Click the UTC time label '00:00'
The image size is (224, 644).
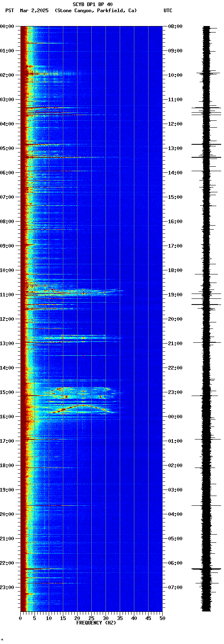pos(175,417)
